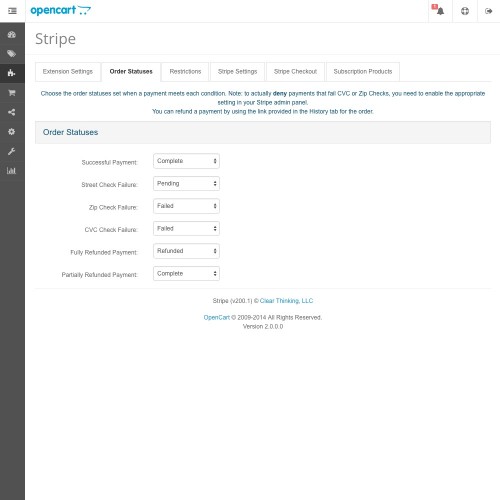Open the notifications bell icon
The image size is (500, 500).
[x=440, y=11]
